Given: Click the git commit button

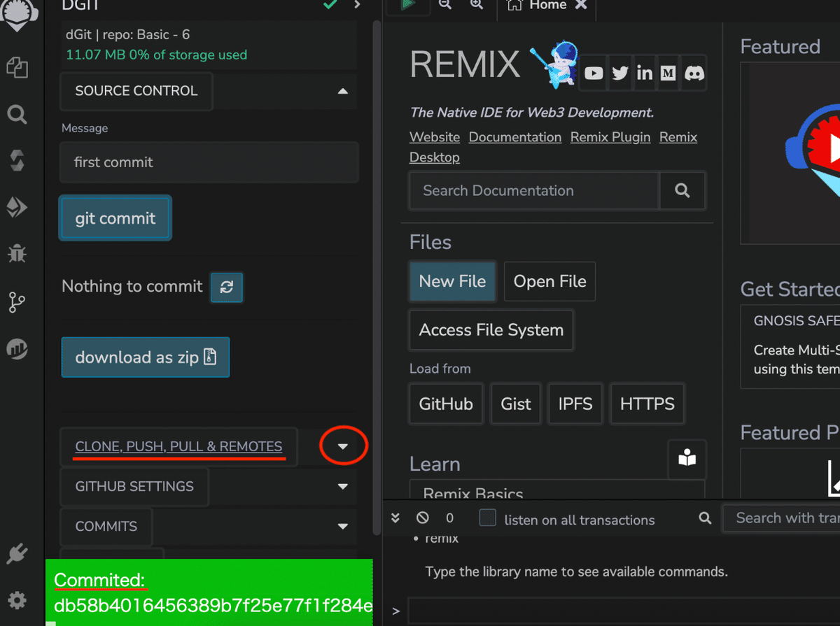Looking at the screenshot, I should pyautogui.click(x=115, y=218).
